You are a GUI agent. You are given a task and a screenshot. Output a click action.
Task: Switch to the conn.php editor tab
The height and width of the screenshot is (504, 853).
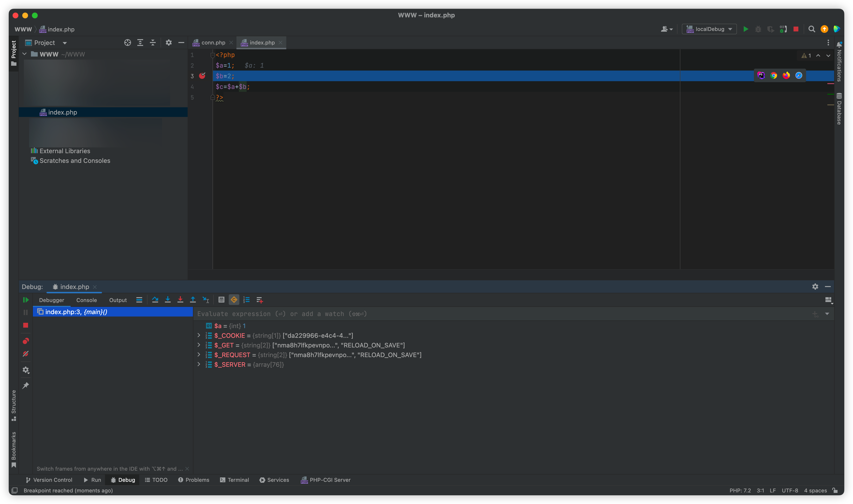213,43
